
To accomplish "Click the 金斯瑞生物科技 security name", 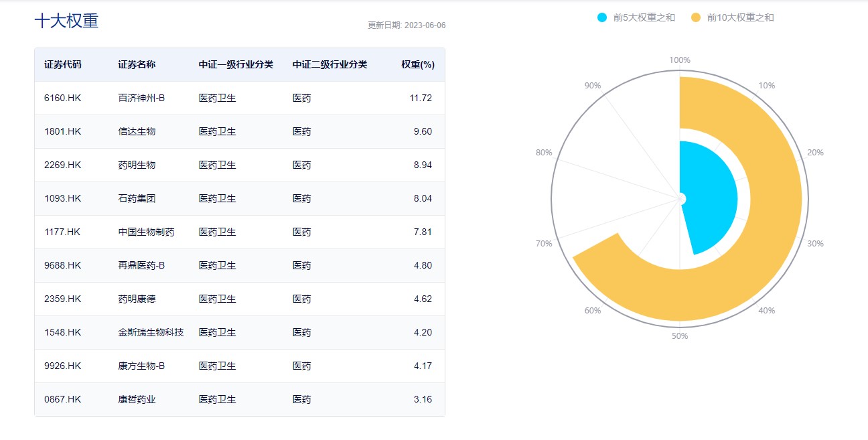I will pos(151,332).
